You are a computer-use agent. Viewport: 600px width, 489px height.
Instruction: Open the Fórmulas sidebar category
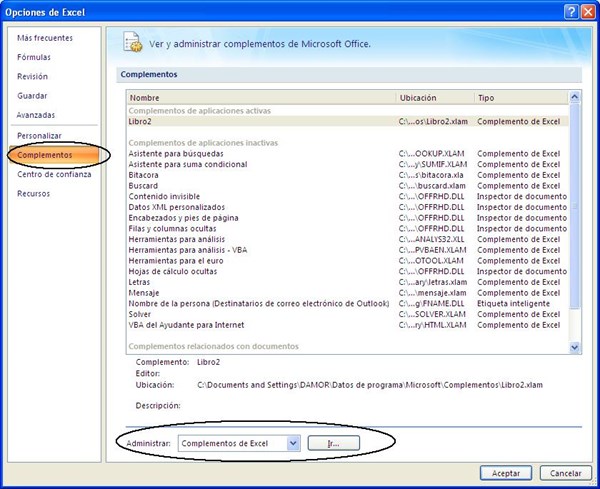(x=34, y=57)
